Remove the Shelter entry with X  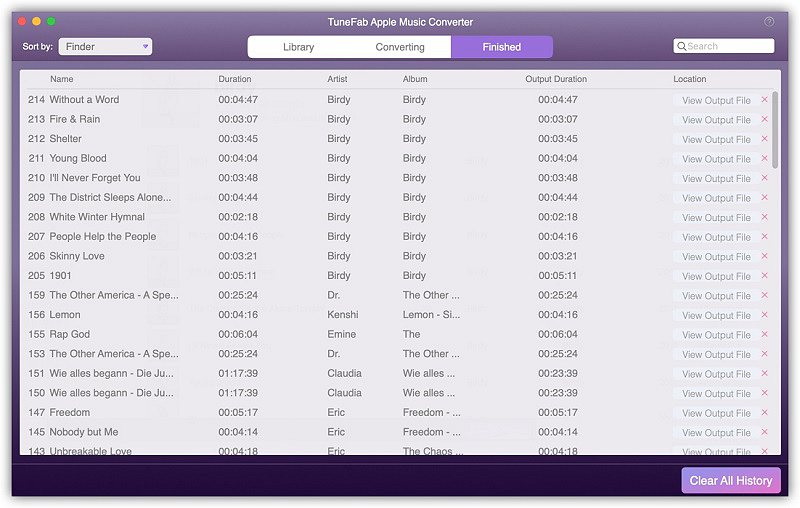tap(764, 139)
